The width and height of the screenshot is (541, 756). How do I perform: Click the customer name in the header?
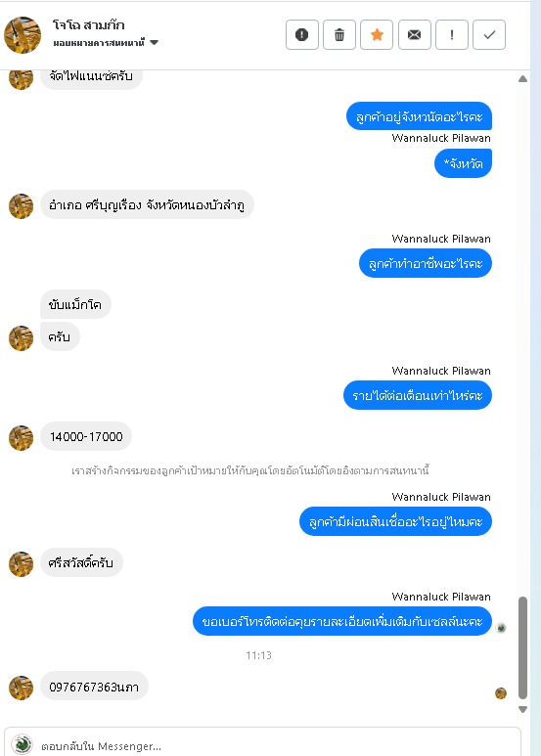click(x=89, y=24)
